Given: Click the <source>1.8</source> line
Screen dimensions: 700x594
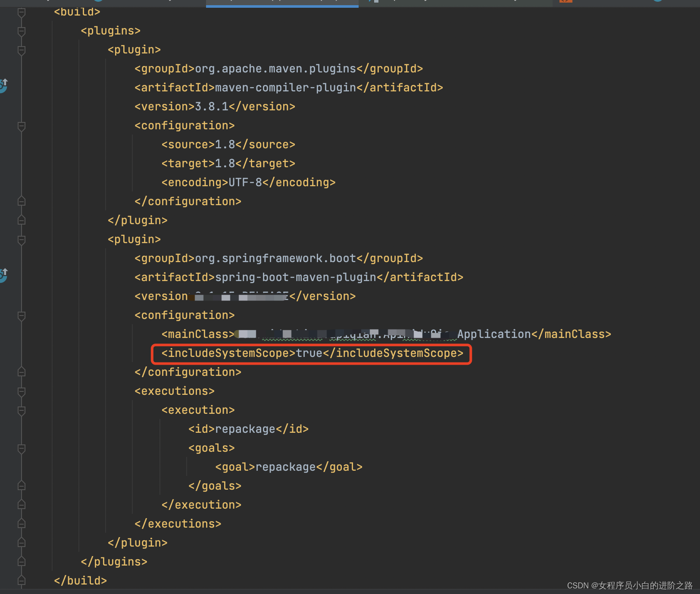Looking at the screenshot, I should pyautogui.click(x=228, y=145).
